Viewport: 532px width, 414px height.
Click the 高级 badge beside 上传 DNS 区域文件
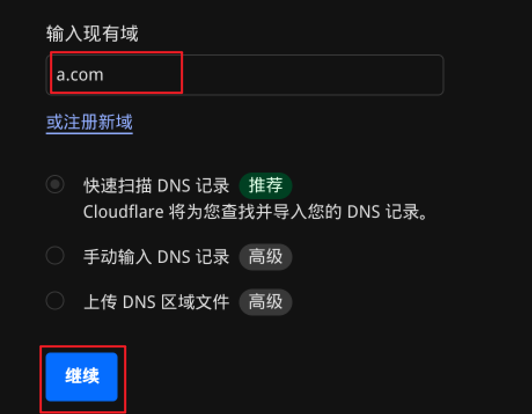[265, 302]
